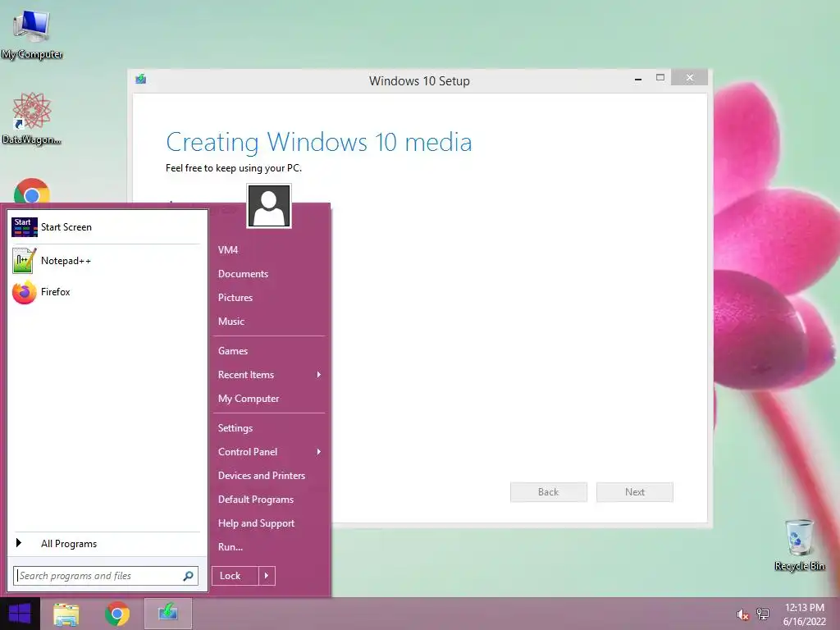
Task: Open the Recycle Bin
Action: 799,546
